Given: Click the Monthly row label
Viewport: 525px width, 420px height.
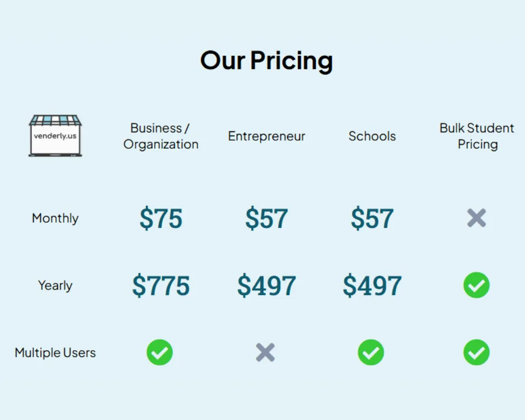Looking at the screenshot, I should pyautogui.click(x=55, y=218).
